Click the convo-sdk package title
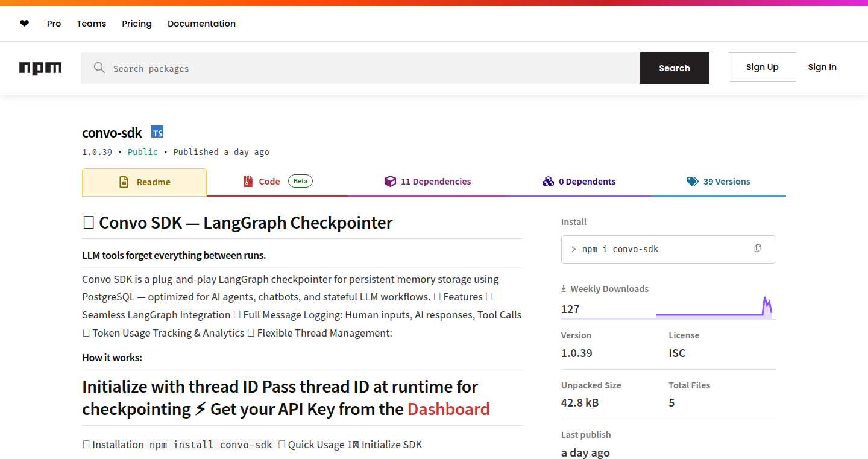This screenshot has width=868, height=459. pos(112,133)
